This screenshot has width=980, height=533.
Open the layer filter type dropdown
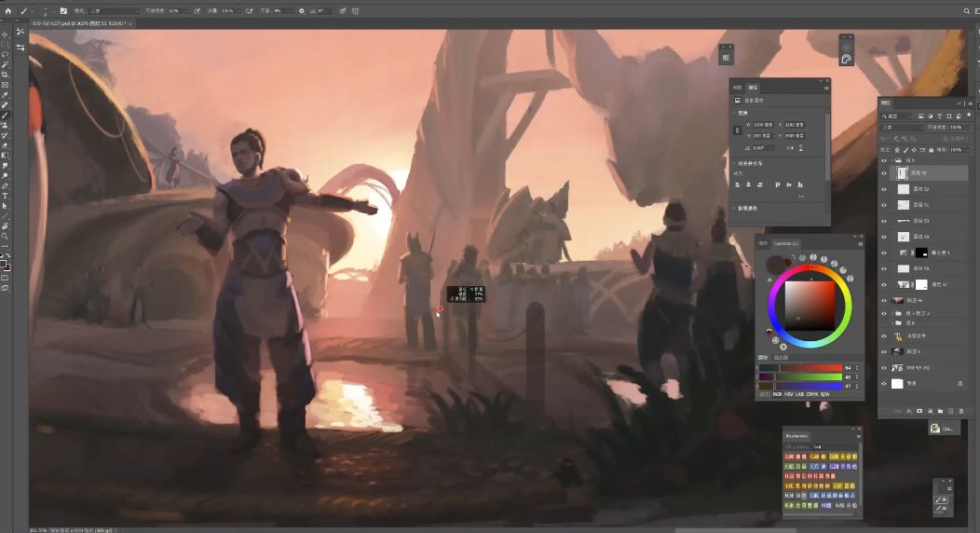(898, 116)
